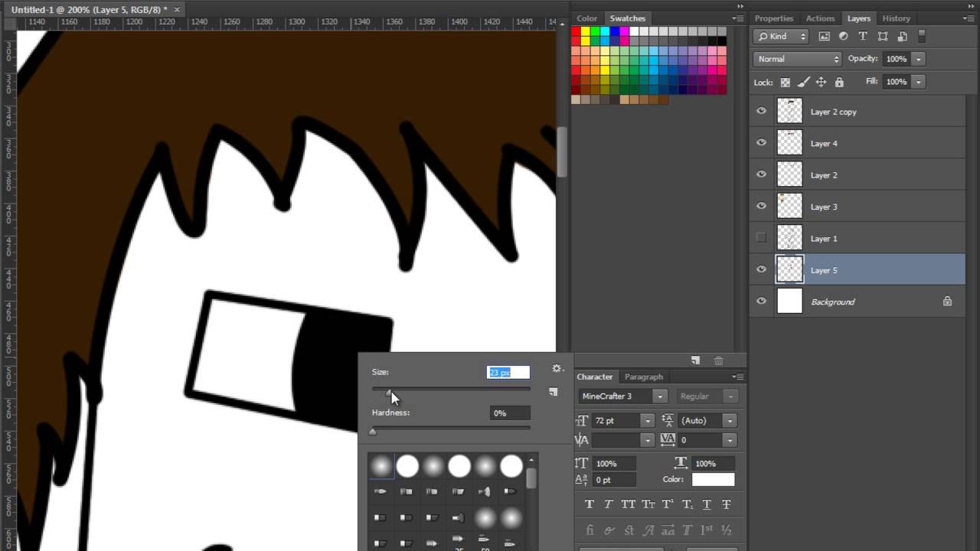The width and height of the screenshot is (980, 551).
Task: Select the Layer 2 copy row
Action: (x=857, y=112)
